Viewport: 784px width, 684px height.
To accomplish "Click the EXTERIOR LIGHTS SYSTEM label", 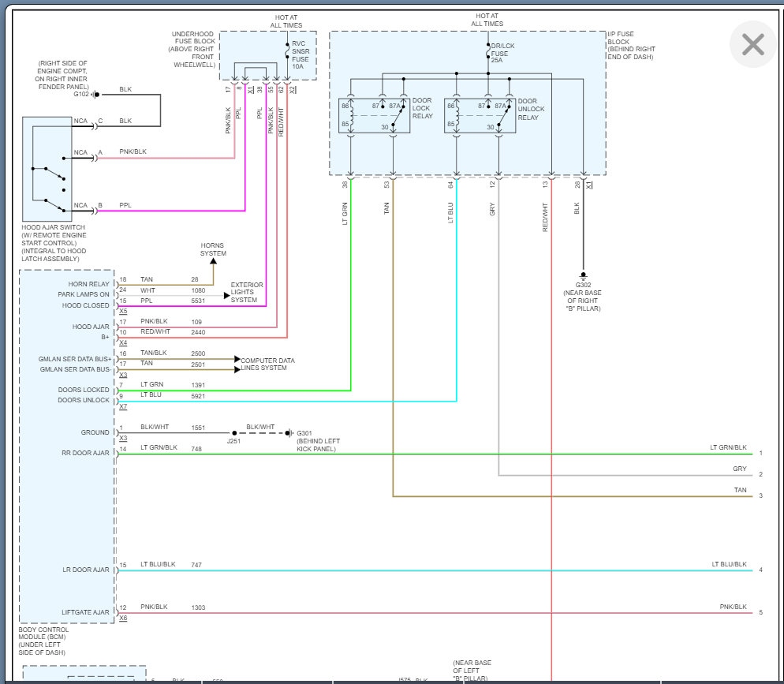I will pos(247,293).
